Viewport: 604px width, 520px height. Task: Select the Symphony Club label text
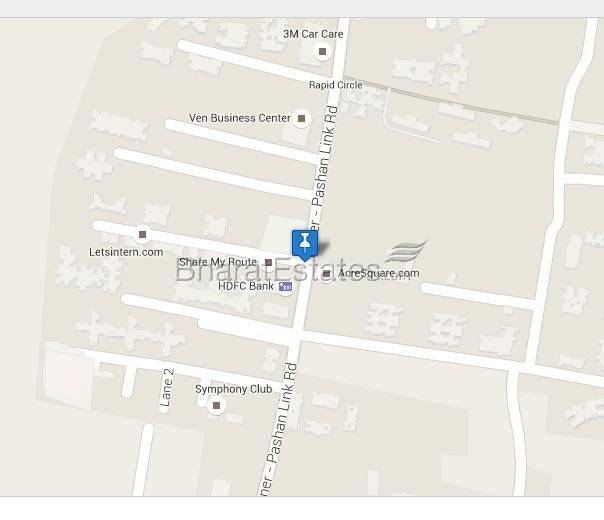pyautogui.click(x=233, y=389)
